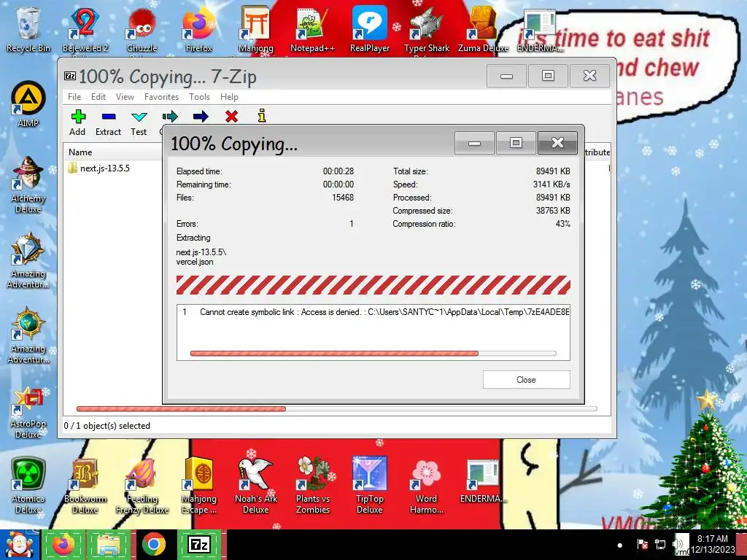Open the File menu in 7-Zip
The height and width of the screenshot is (560, 747).
point(74,97)
